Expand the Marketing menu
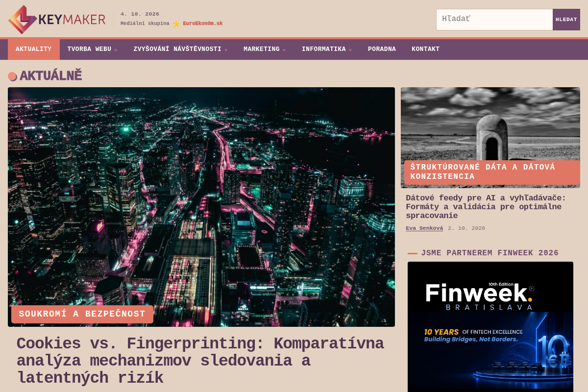 coord(265,49)
